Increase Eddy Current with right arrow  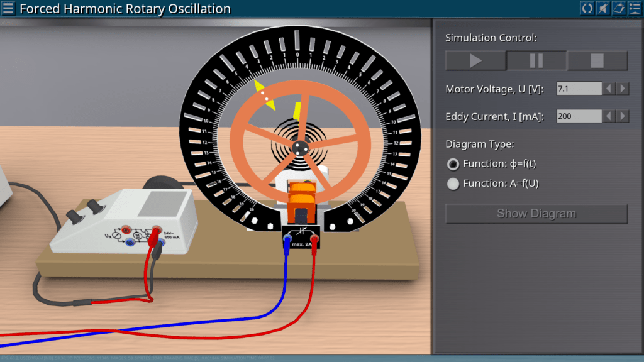point(623,116)
